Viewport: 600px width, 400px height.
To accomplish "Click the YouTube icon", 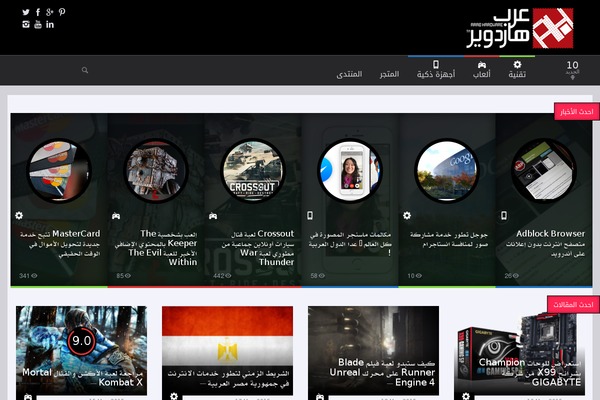I will pyautogui.click(x=38, y=24).
